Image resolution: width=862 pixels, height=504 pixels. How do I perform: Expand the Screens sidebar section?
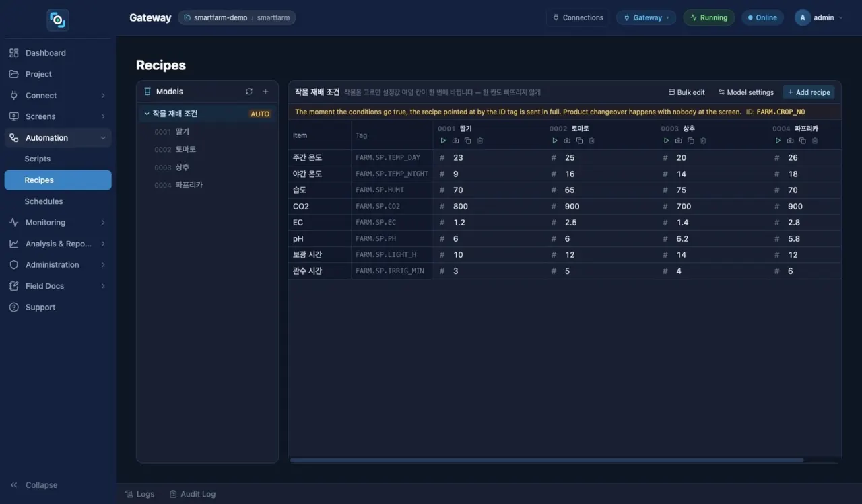pos(58,116)
